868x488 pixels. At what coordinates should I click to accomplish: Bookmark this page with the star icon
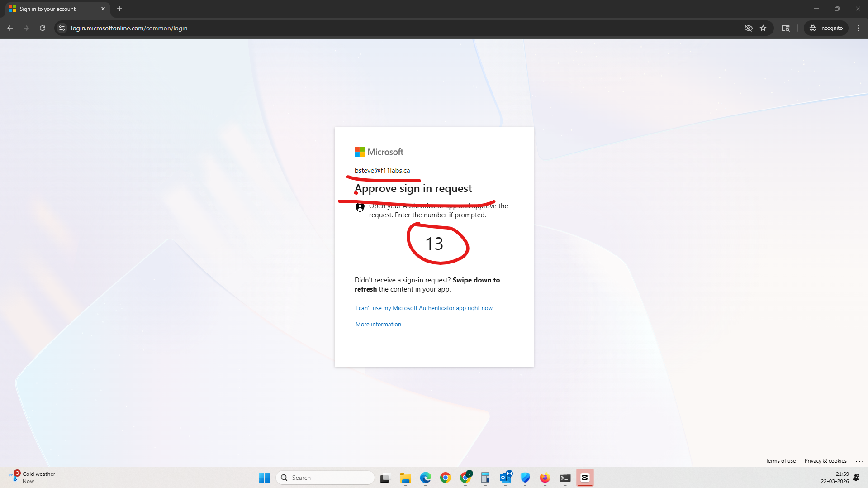click(x=763, y=28)
